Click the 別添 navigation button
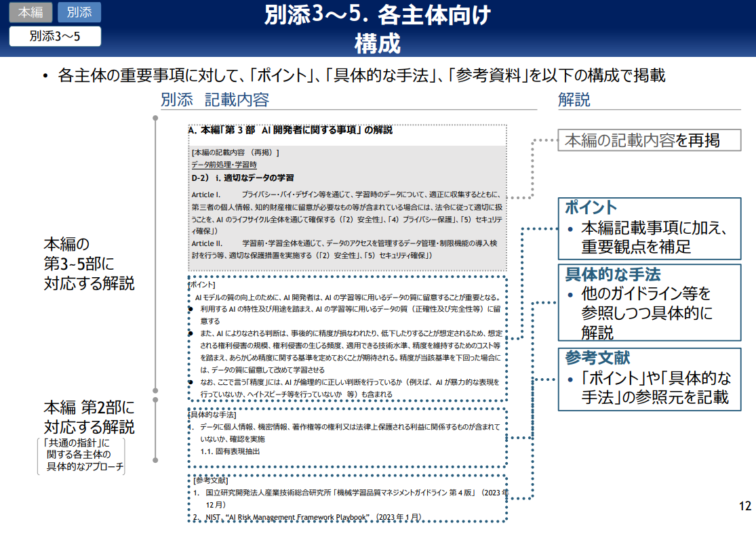 (79, 12)
